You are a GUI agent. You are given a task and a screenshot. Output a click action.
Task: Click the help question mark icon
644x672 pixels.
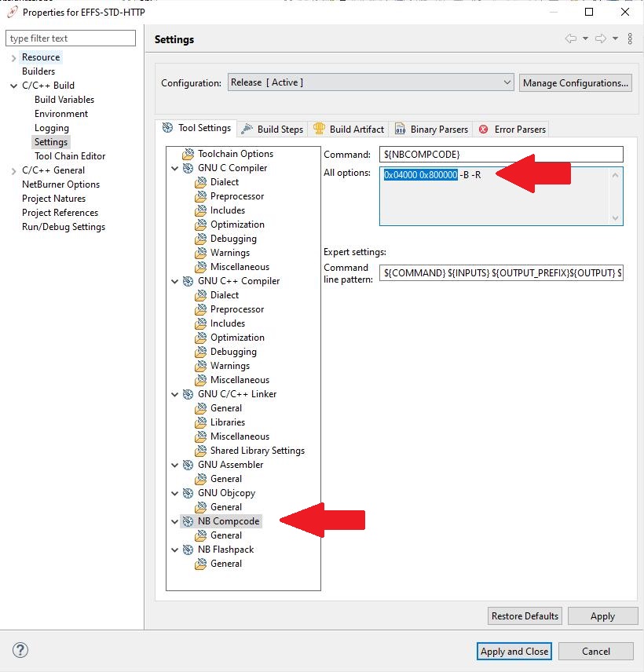click(21, 650)
